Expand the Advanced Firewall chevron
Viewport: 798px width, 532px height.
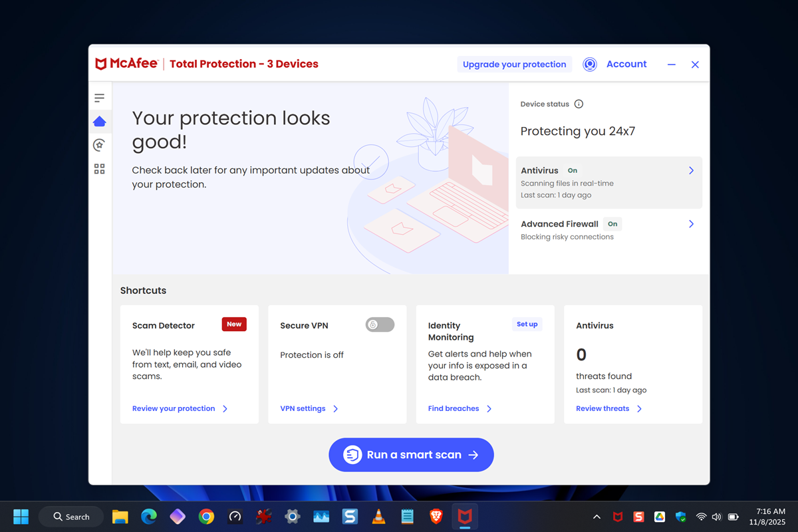[691, 224]
